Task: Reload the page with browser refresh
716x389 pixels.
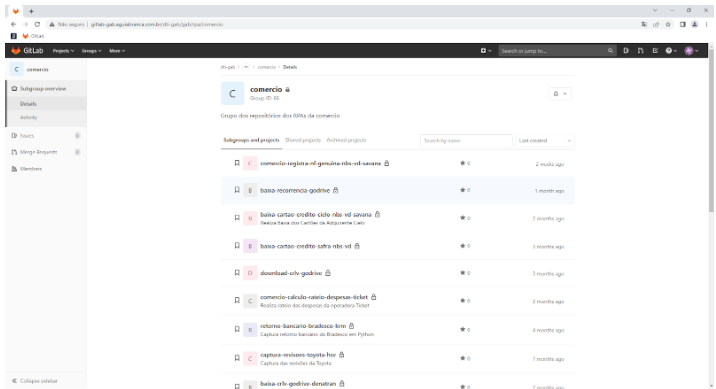Action: 37,24
